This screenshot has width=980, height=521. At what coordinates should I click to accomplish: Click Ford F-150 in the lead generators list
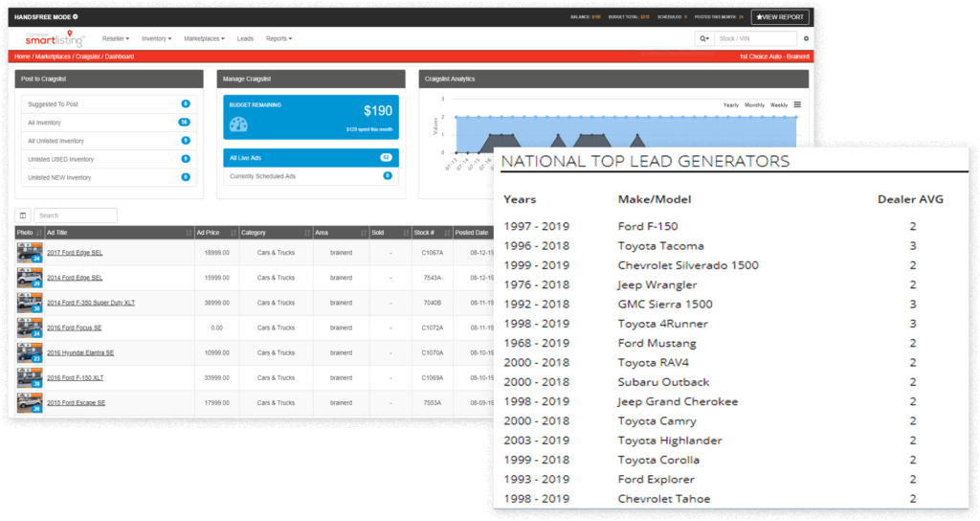(648, 226)
